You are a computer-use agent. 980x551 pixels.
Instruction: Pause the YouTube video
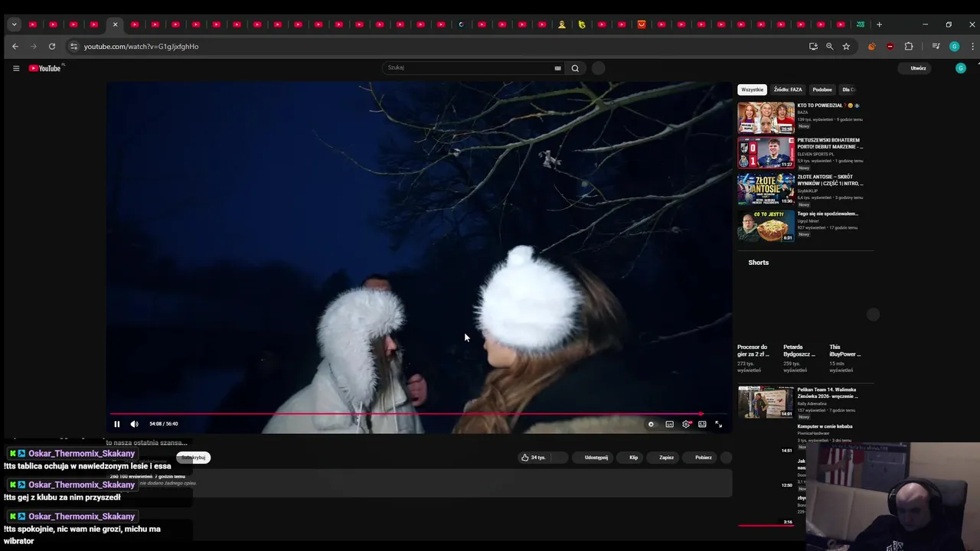[117, 424]
